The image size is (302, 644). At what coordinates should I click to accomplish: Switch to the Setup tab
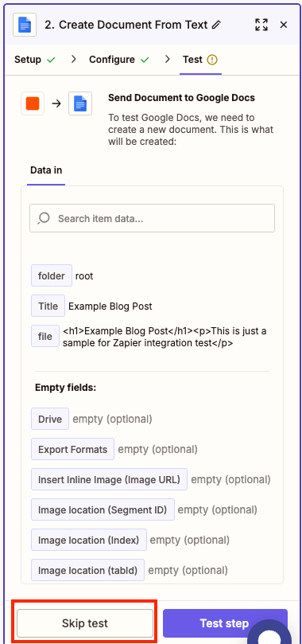click(28, 60)
